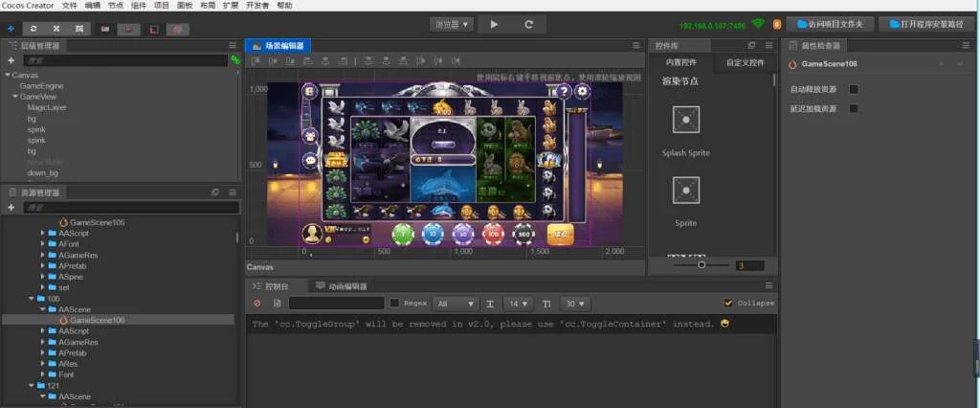
Task: Click the 访问项目文件夹 button
Action: pos(829,24)
